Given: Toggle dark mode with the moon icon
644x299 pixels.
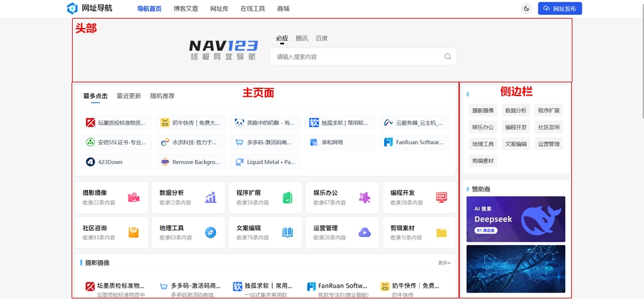Looking at the screenshot, I should click(x=527, y=8).
